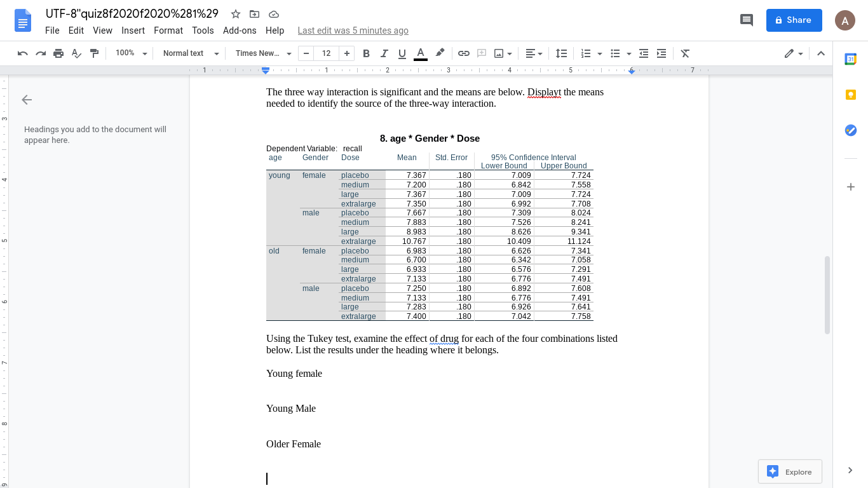Run spelling and grammar check
The image size is (868, 488).
pyautogui.click(x=76, y=53)
